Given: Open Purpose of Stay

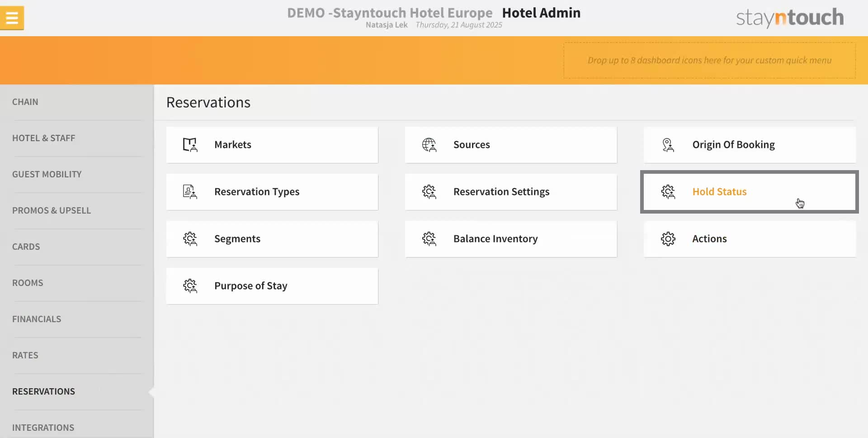Looking at the screenshot, I should point(272,286).
